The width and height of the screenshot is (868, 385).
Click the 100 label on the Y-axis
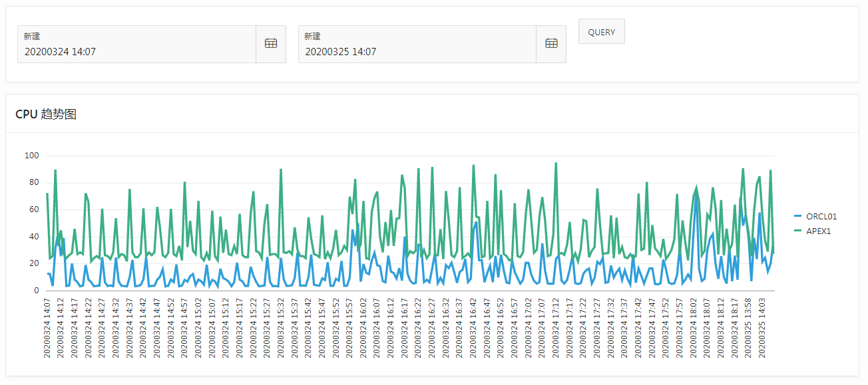[x=32, y=156]
